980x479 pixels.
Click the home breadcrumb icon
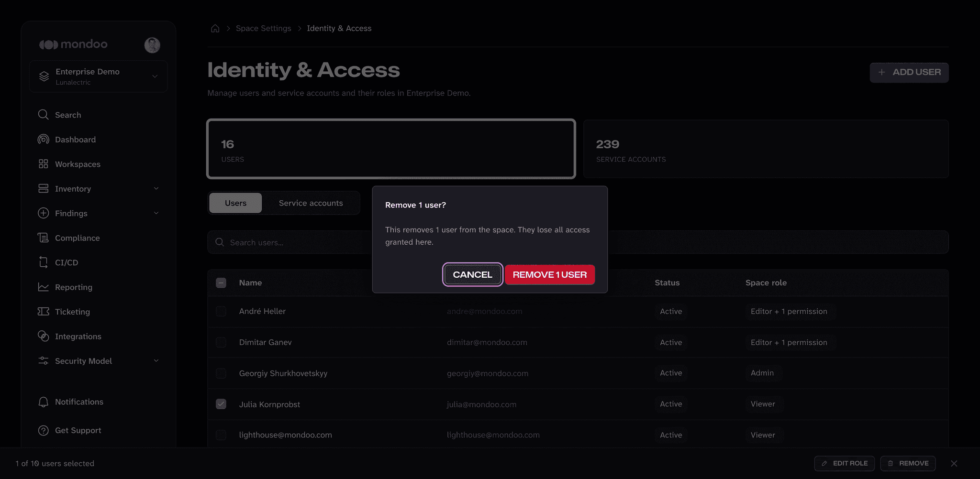tap(215, 28)
